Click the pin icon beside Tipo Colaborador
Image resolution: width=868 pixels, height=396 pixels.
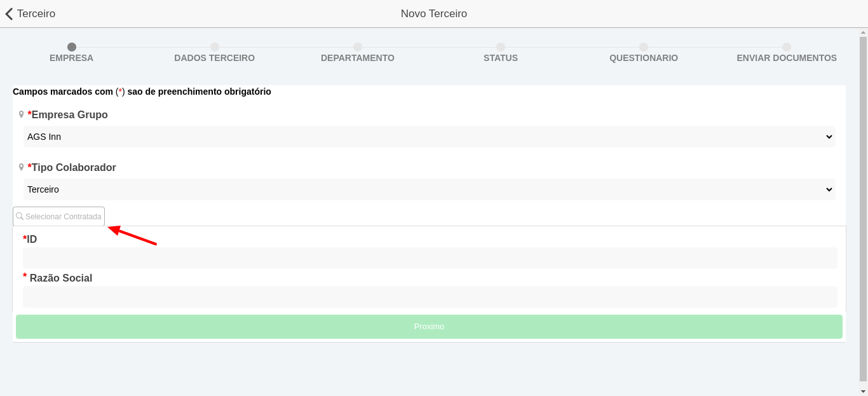pyautogui.click(x=21, y=167)
